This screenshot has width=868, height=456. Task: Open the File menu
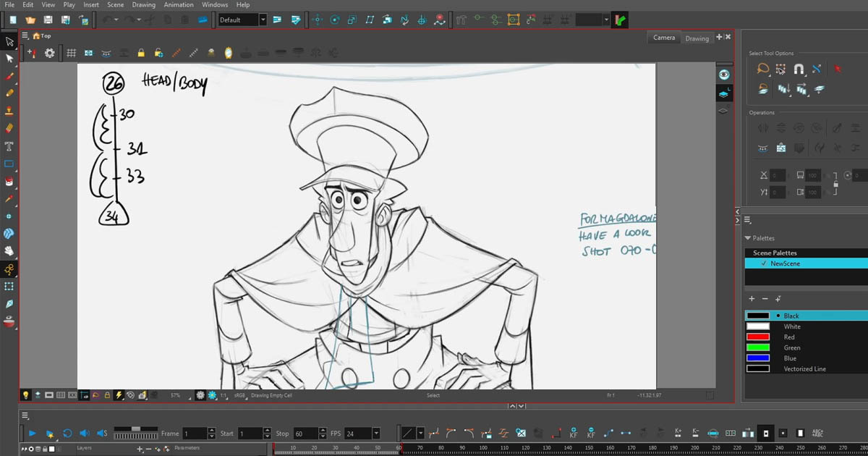click(x=9, y=4)
